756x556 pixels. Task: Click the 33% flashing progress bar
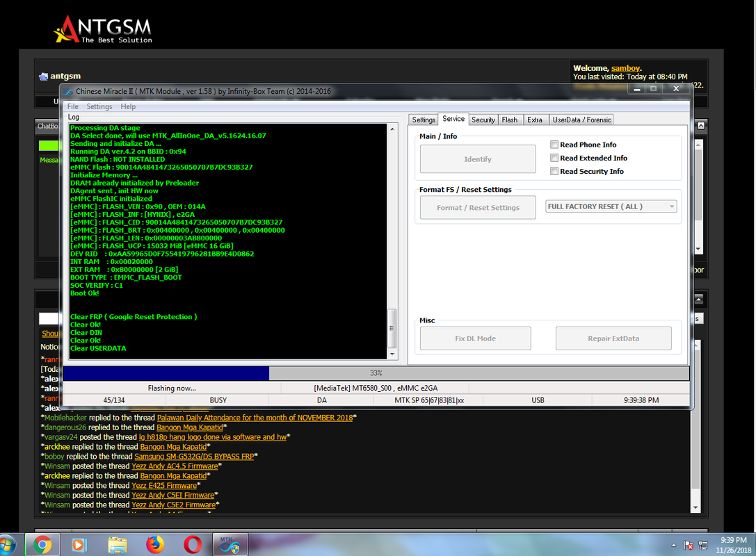376,373
